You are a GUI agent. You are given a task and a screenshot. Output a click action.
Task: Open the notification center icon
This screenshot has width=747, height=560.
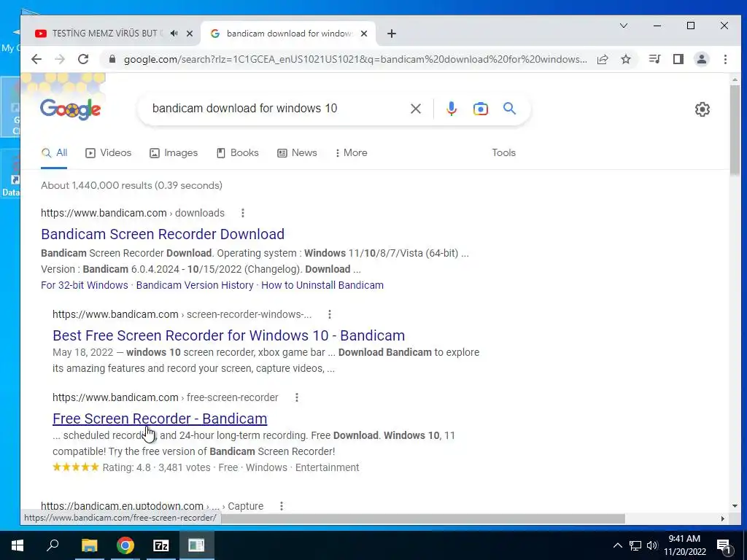[724, 546]
